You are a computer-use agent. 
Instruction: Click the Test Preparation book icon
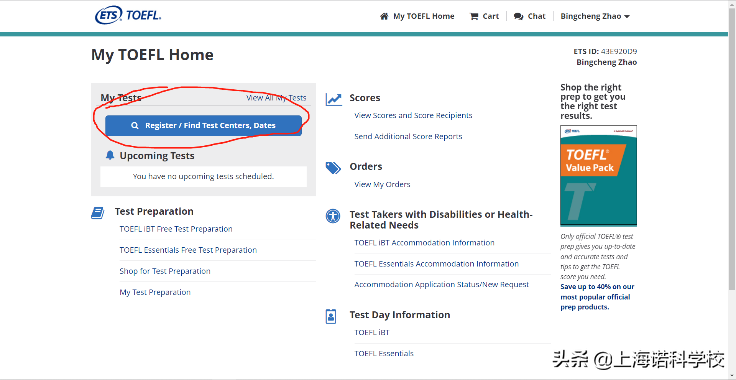pos(97,213)
